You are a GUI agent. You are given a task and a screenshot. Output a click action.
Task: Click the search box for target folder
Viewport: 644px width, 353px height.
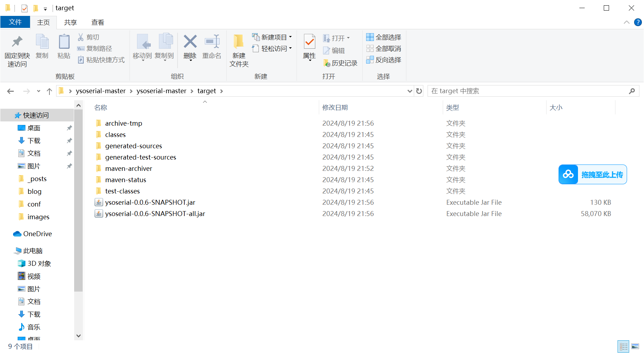click(528, 91)
